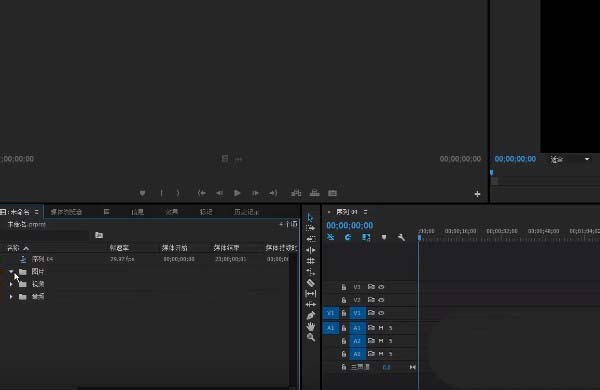Sort by the 名称 column header
This screenshot has height=390, width=600.
(x=13, y=248)
